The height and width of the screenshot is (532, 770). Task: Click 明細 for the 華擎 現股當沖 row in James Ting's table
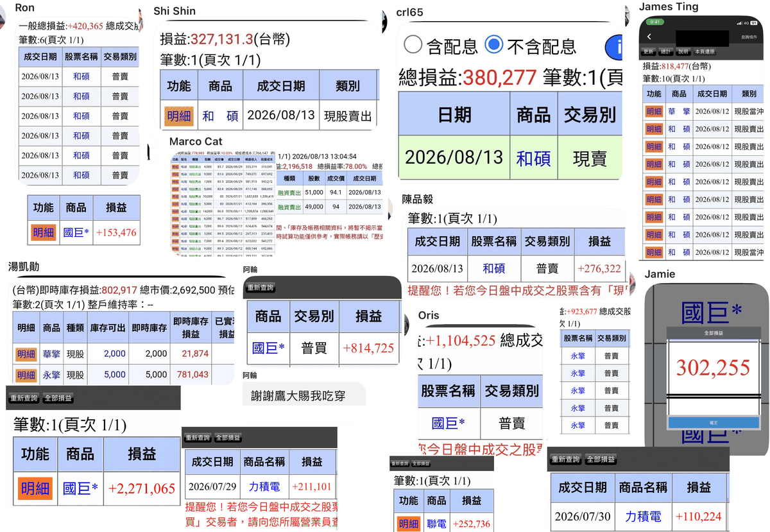(x=654, y=112)
